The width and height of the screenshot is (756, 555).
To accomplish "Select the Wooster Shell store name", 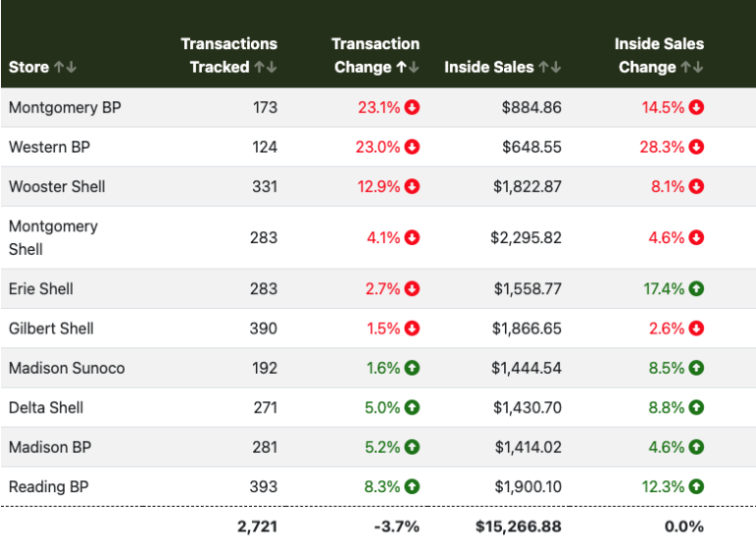I will point(57,186).
